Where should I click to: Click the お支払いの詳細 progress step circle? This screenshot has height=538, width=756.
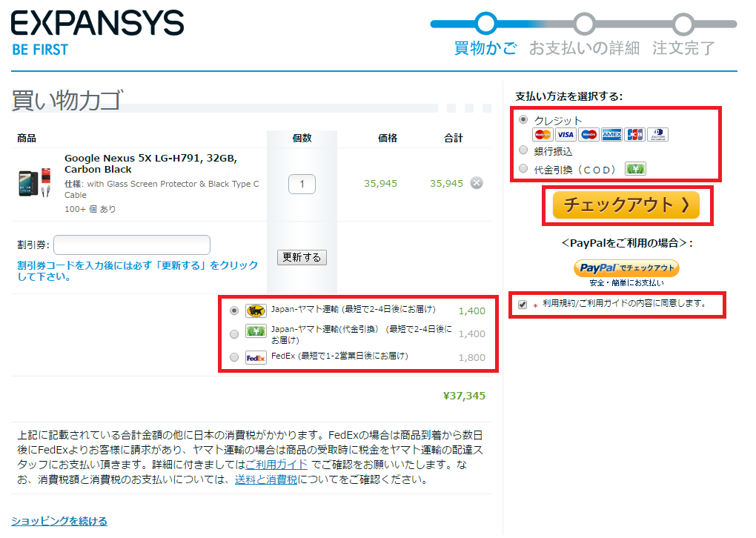(584, 24)
